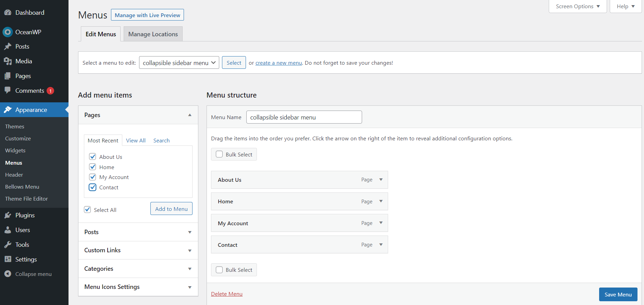Click the OceanWP logo icon
Image resolution: width=644 pixels, height=305 pixels.
pyautogui.click(x=8, y=32)
